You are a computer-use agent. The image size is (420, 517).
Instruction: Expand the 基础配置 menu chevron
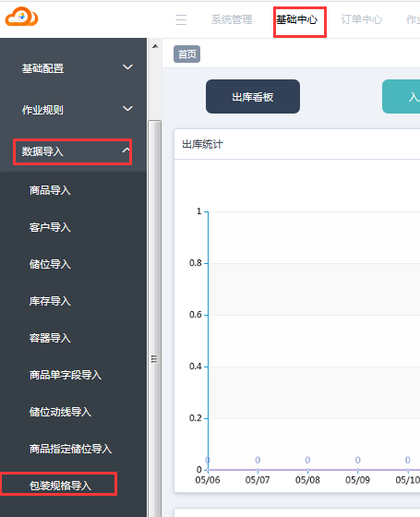[127, 67]
